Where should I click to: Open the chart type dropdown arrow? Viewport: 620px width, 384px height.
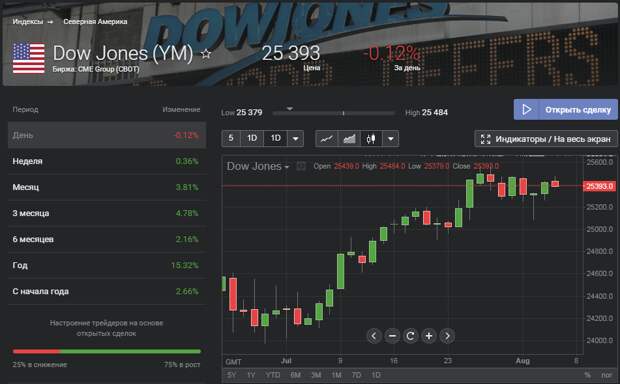[x=391, y=139]
